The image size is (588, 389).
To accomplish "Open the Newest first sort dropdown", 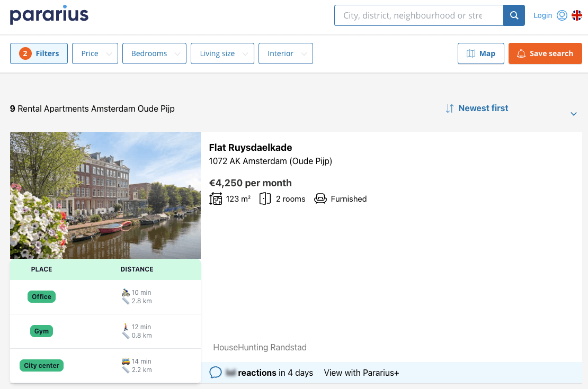I will (x=512, y=108).
